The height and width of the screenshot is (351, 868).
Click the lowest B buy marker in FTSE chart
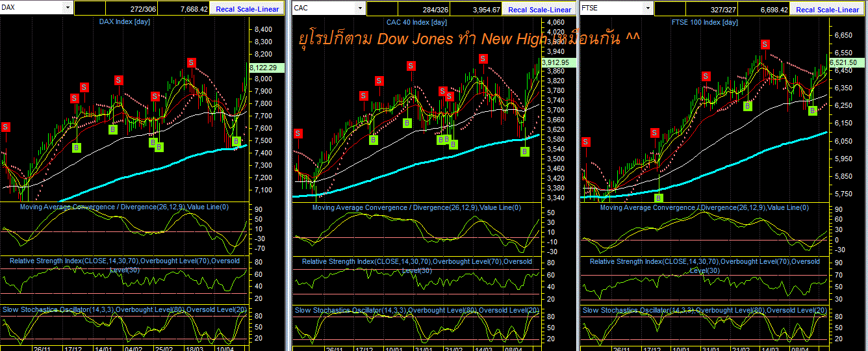pos(658,198)
